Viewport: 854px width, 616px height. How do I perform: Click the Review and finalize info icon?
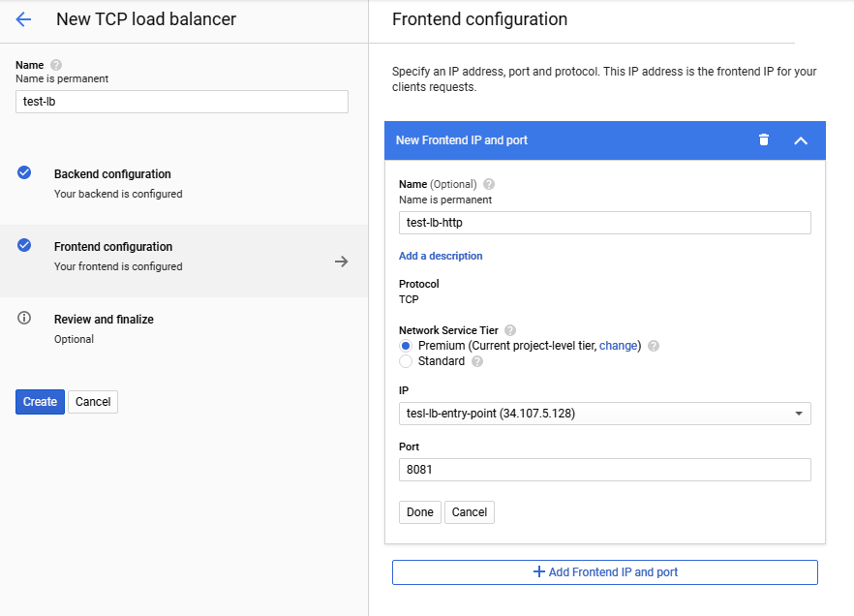25,319
